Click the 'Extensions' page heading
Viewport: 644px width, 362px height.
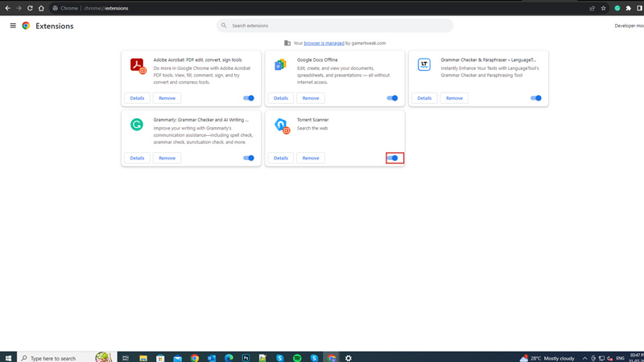(x=55, y=26)
